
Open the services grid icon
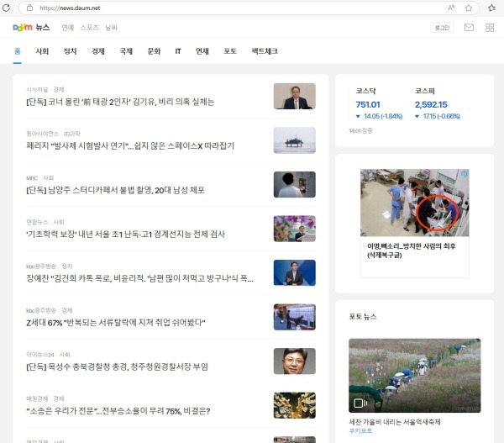tap(490, 28)
